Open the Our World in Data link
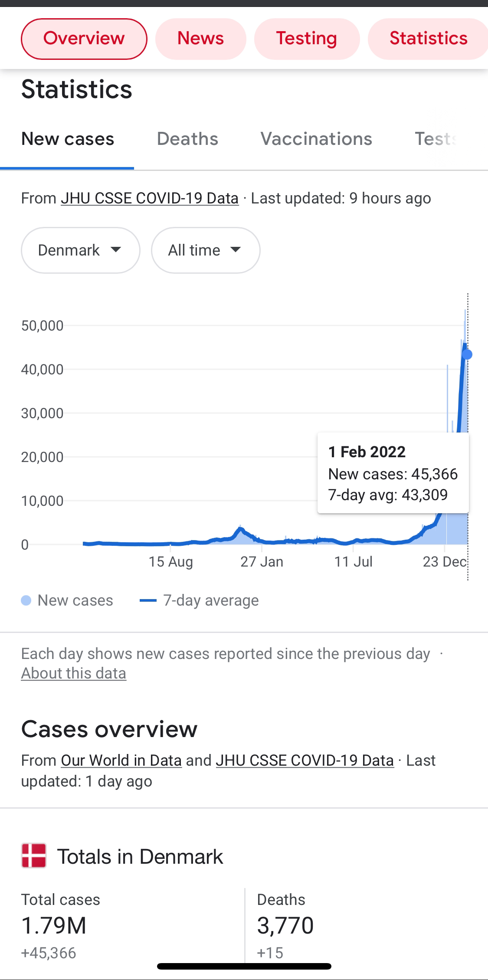The width and height of the screenshot is (488, 980). click(x=121, y=760)
